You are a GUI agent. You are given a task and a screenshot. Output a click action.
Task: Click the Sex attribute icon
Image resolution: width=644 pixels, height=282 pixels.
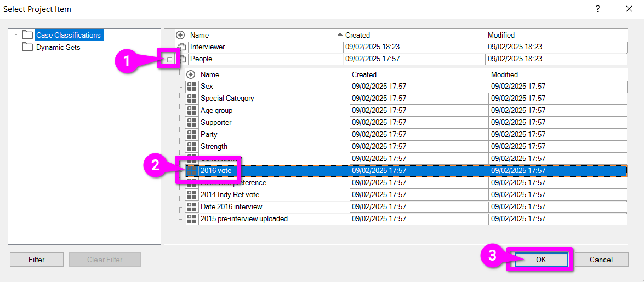tap(192, 87)
